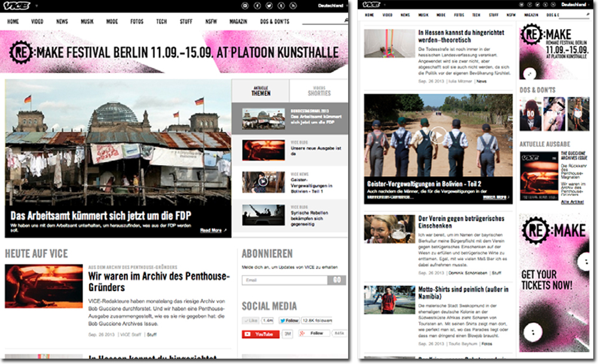The image size is (598, 364).
Task: Open Facebook icon in left window header
Action: pyautogui.click(x=257, y=6)
